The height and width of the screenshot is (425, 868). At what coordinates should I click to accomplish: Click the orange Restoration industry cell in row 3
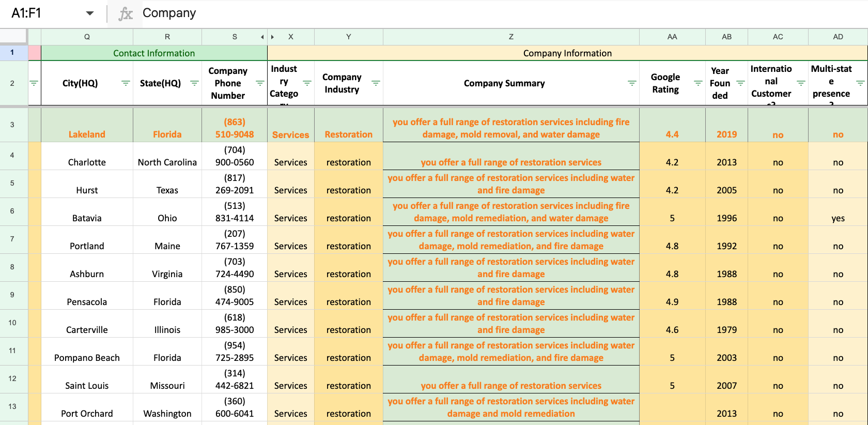(x=349, y=125)
